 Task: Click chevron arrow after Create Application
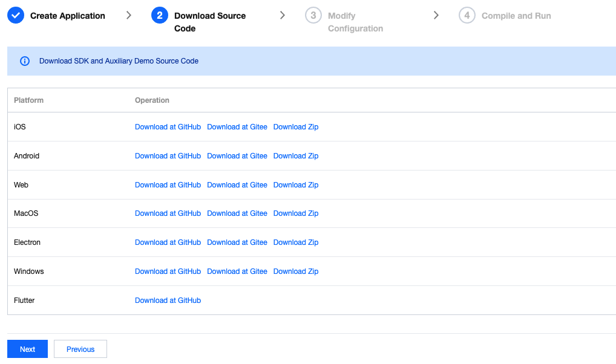128,15
